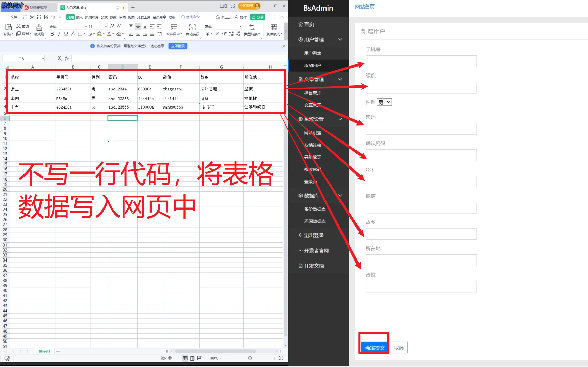Screen dimensions: 588x367
Task: Click the 确定提交 submit button
Action: 374,347
